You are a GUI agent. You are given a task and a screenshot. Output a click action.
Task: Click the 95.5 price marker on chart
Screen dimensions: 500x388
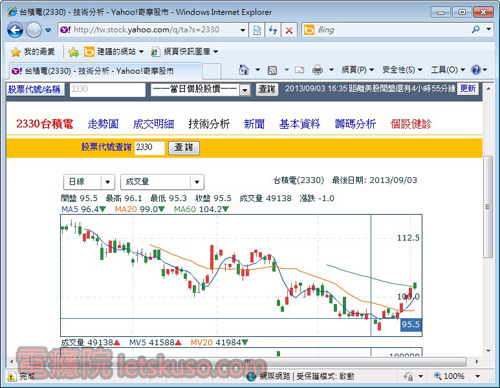pyautogui.click(x=411, y=325)
